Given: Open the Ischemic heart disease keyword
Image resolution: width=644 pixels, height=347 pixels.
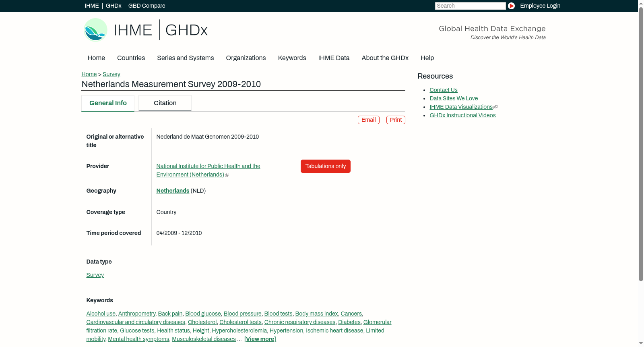Looking at the screenshot, I should (x=334, y=330).
